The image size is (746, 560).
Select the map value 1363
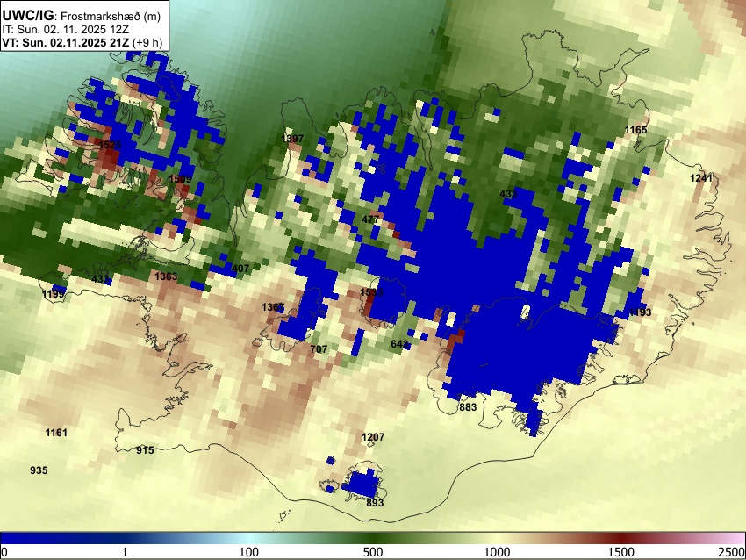(x=166, y=276)
